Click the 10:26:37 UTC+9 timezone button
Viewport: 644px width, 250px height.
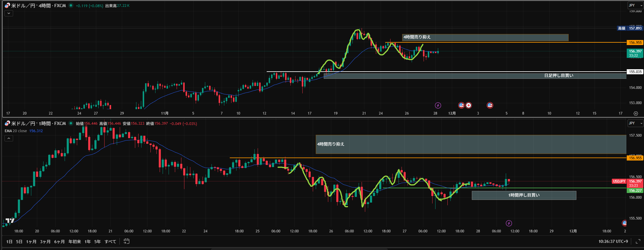pos(613,241)
